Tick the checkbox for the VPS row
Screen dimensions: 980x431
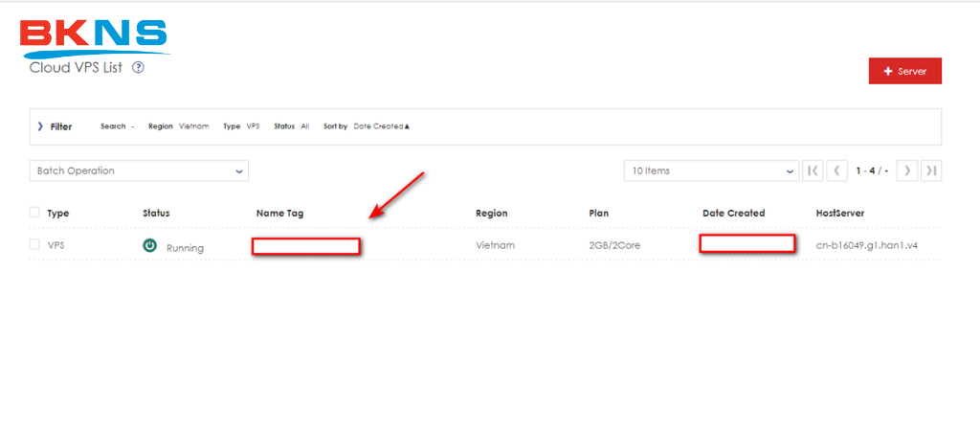point(34,244)
